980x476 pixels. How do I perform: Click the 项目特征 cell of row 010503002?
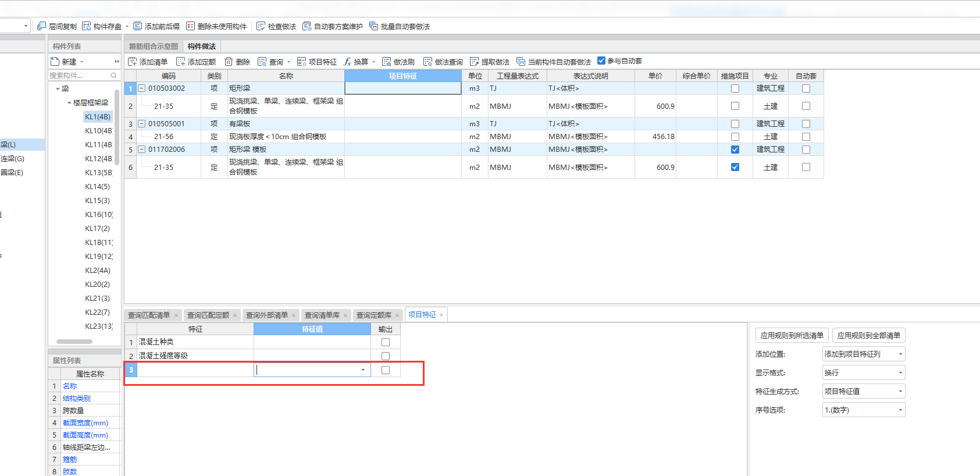point(403,88)
